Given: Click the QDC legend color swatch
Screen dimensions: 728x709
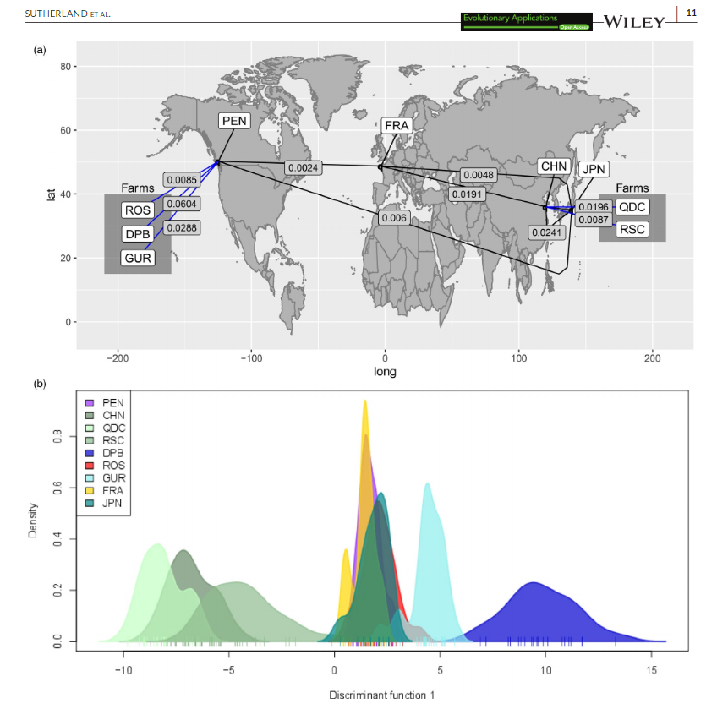Looking at the screenshot, I should 90,428.
